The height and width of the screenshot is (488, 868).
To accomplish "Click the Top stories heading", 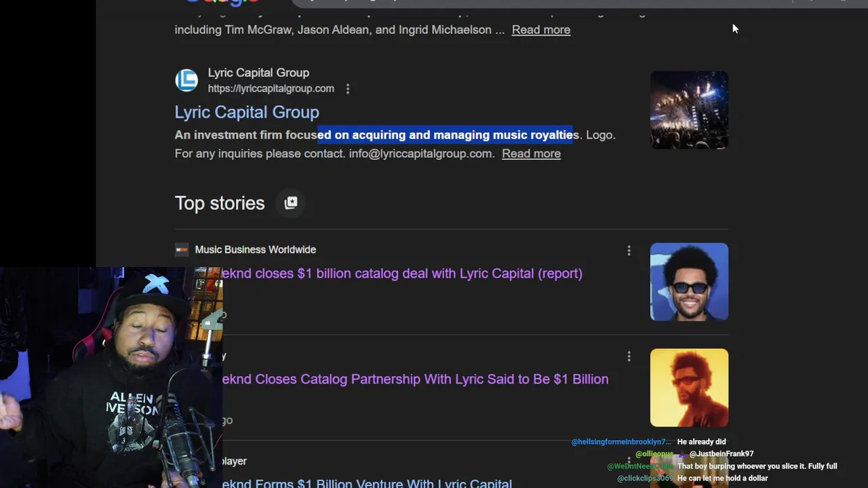I will 220,203.
